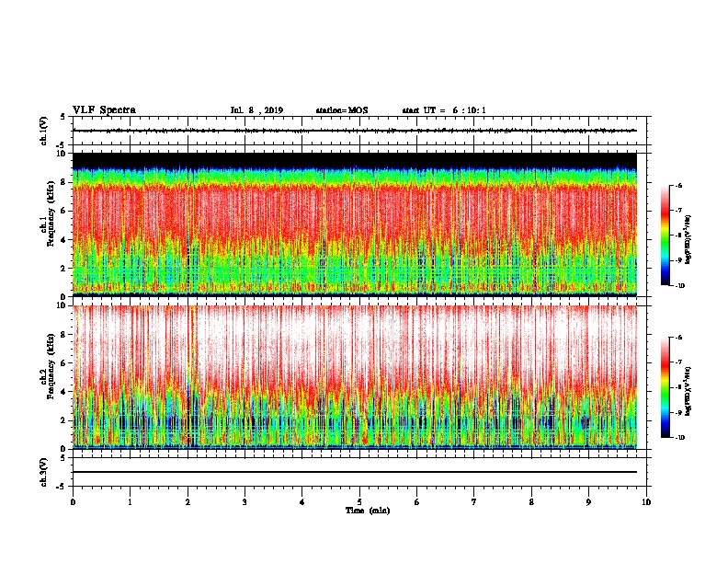The image size is (728, 563).
Task: Click the date label 'Jul 8, 2019'
Action: [256, 110]
